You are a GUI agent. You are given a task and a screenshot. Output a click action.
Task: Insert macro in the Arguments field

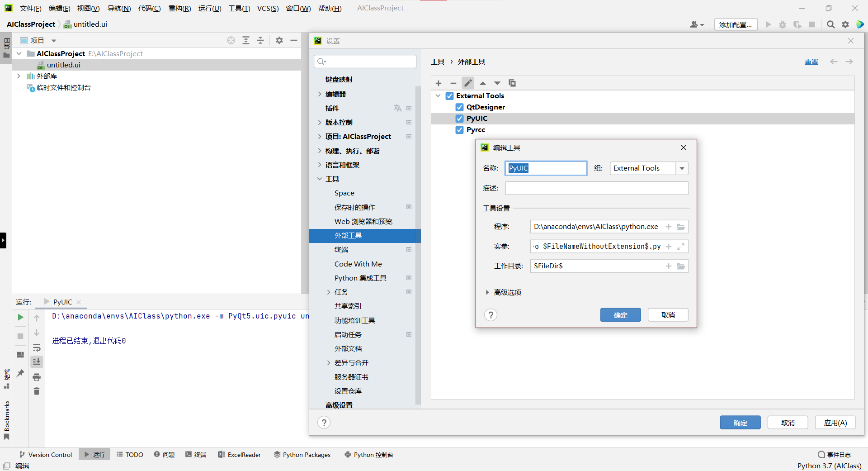tap(669, 247)
